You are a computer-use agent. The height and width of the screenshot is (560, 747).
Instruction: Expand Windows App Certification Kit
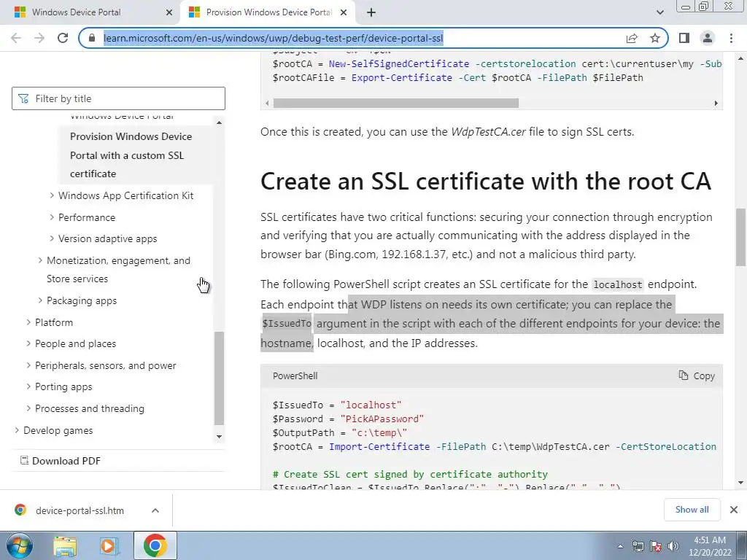point(125,195)
